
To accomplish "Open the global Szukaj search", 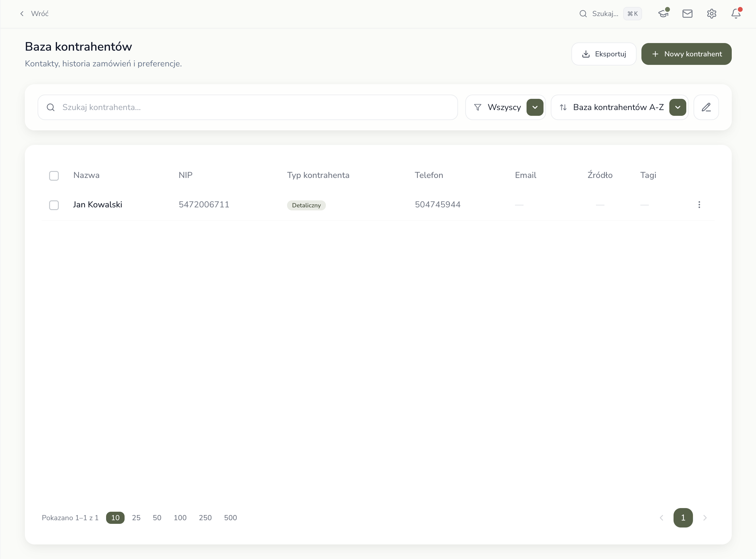I will pyautogui.click(x=610, y=14).
